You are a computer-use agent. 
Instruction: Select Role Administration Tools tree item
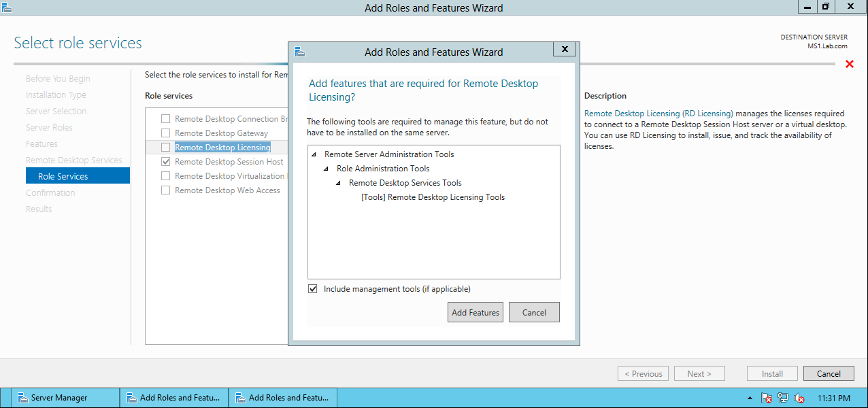click(x=383, y=169)
